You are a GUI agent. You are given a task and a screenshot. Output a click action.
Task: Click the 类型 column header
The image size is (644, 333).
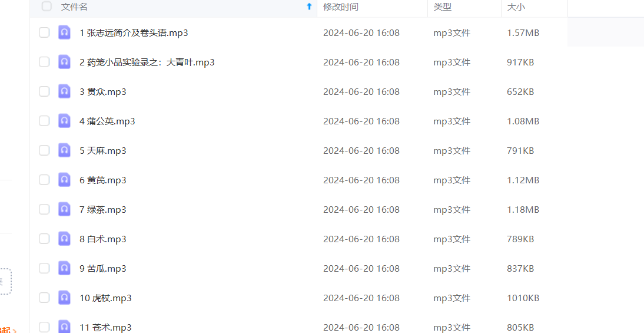(x=442, y=6)
